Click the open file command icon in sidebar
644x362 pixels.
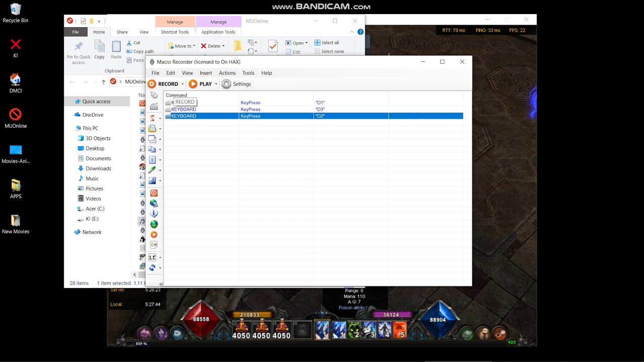click(152, 129)
